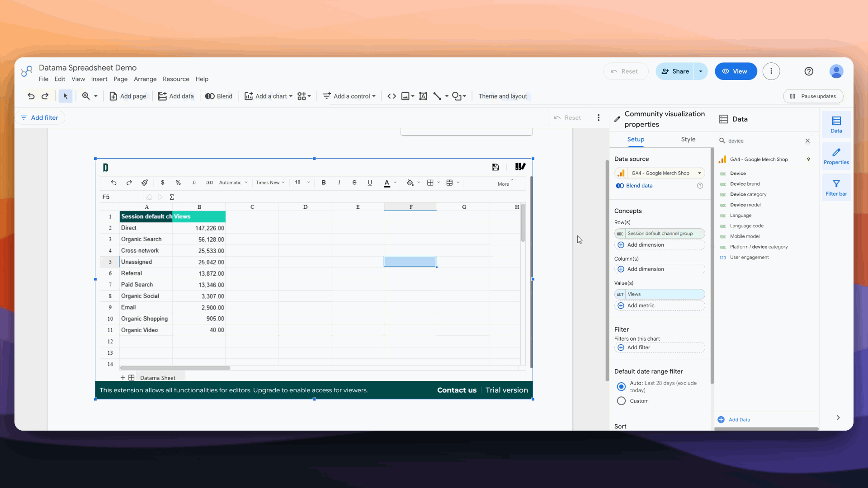Select the Blend data tool
868x488 pixels.
tap(219, 96)
